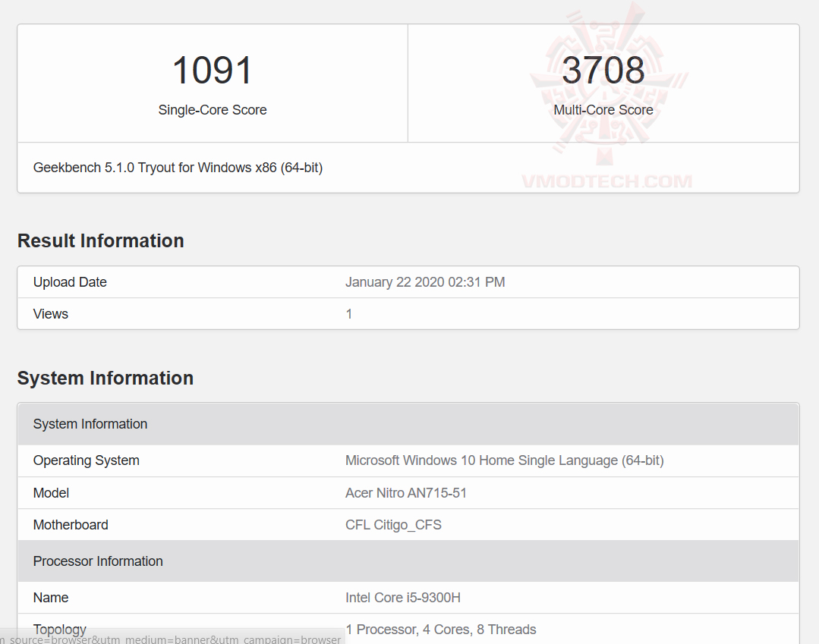
Task: Click the Motherboard row label
Action: coord(71,524)
